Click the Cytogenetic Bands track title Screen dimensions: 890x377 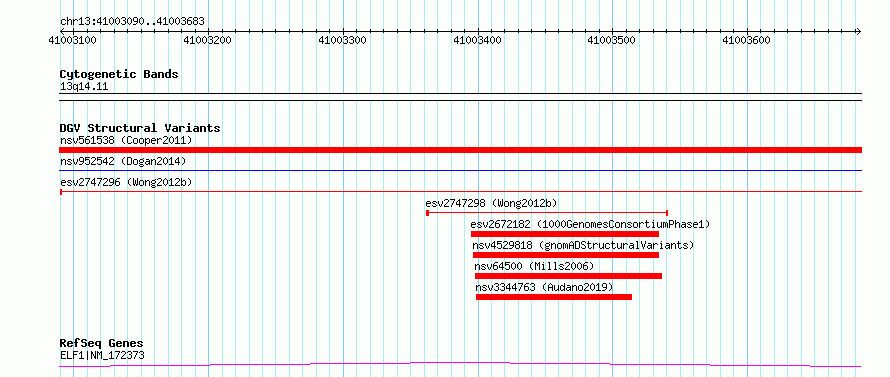119,74
